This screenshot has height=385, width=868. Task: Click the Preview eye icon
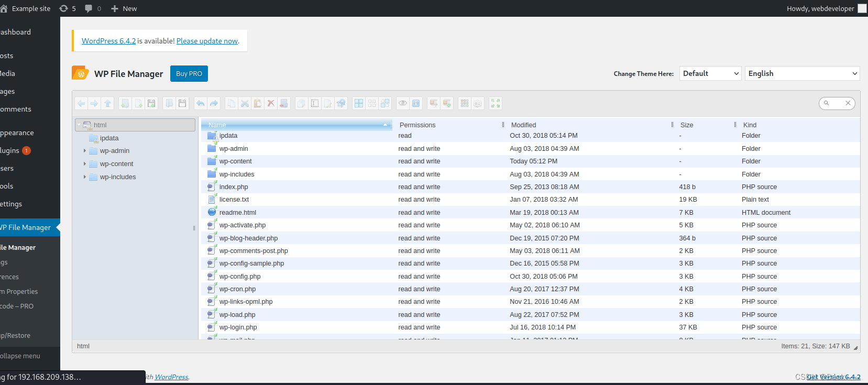point(403,103)
